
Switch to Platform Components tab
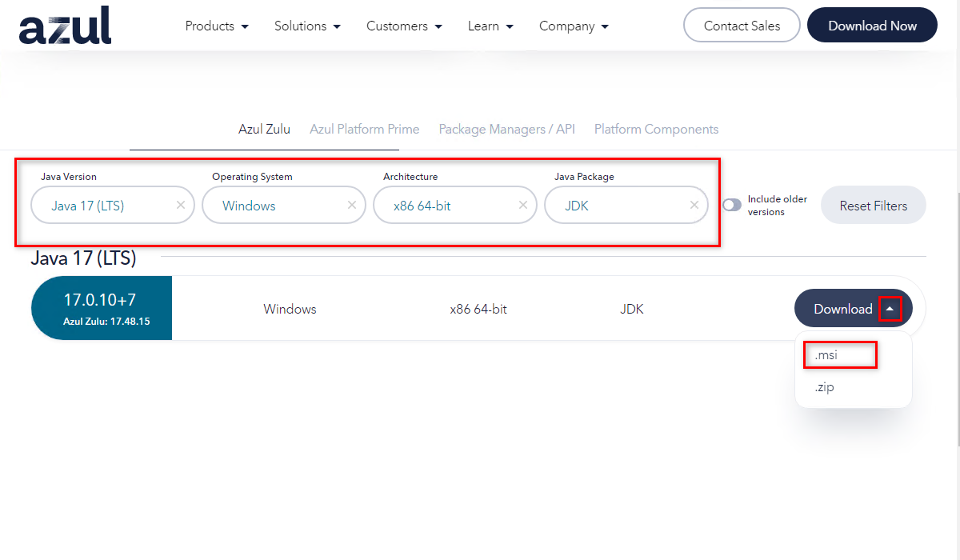coord(656,129)
